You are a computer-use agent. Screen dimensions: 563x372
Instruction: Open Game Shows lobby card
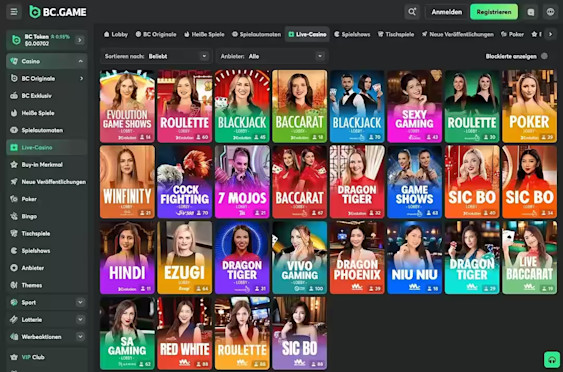(414, 182)
